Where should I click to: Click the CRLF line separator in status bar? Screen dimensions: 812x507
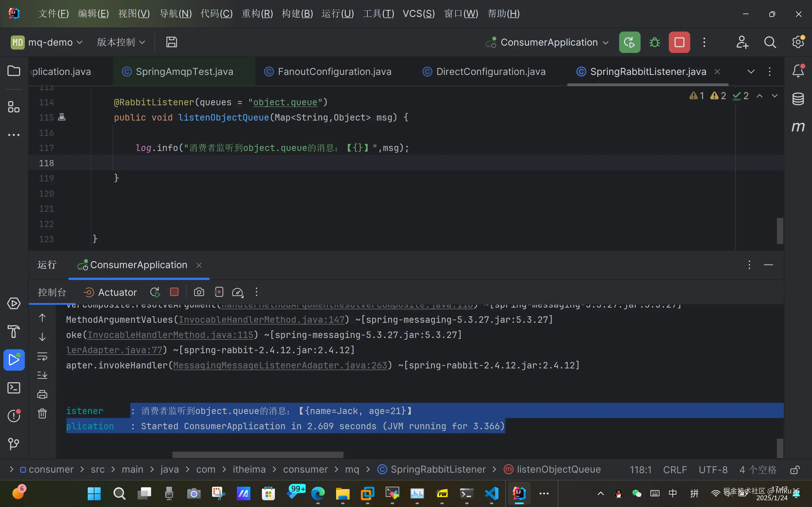[675, 470]
